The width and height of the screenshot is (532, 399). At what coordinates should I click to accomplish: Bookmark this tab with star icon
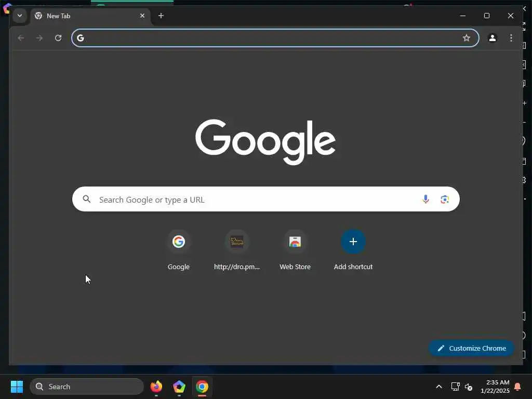point(467,38)
